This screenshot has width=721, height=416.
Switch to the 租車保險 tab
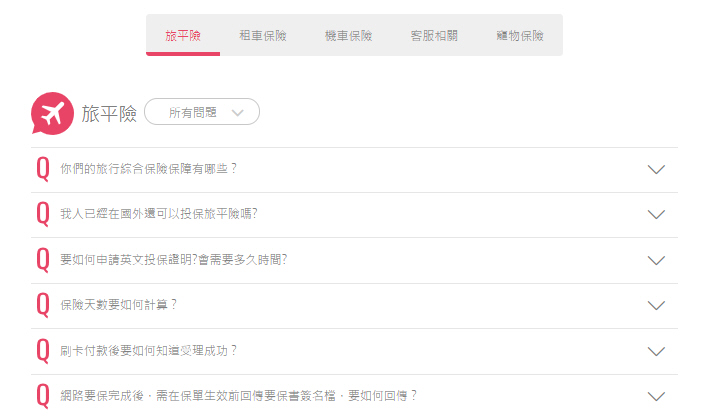[263, 35]
